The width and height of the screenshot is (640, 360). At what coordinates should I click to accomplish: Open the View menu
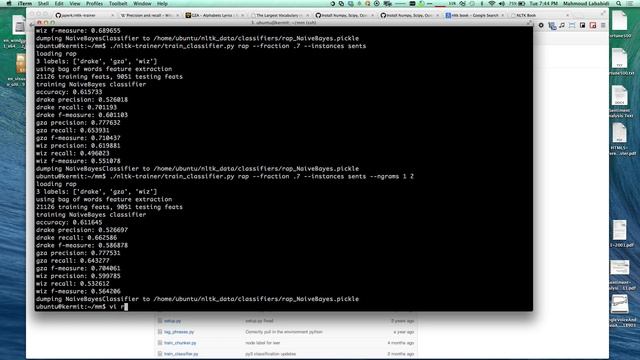(75, 3)
